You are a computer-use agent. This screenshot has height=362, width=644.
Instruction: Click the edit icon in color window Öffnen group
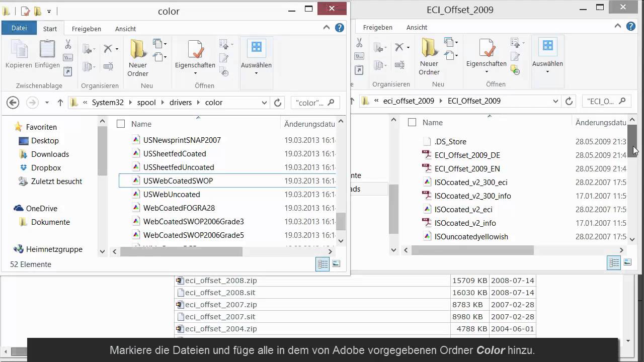click(224, 58)
